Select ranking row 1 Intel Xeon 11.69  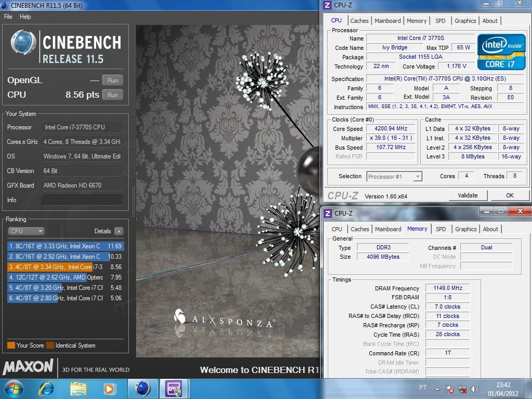65,246
